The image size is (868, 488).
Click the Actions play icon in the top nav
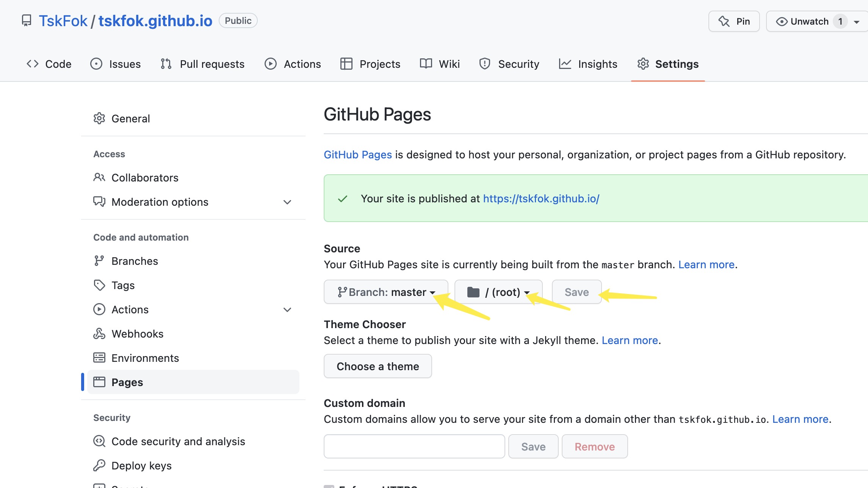pos(270,64)
